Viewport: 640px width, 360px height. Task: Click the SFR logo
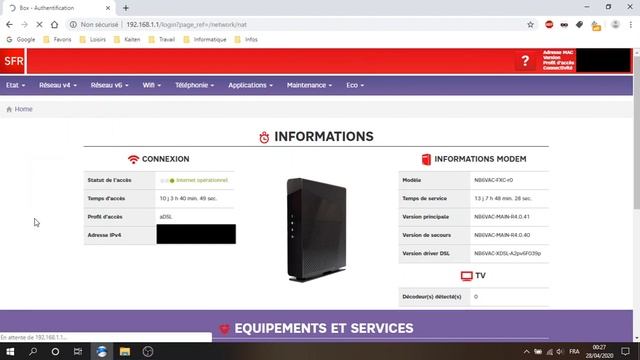pyautogui.click(x=13, y=61)
